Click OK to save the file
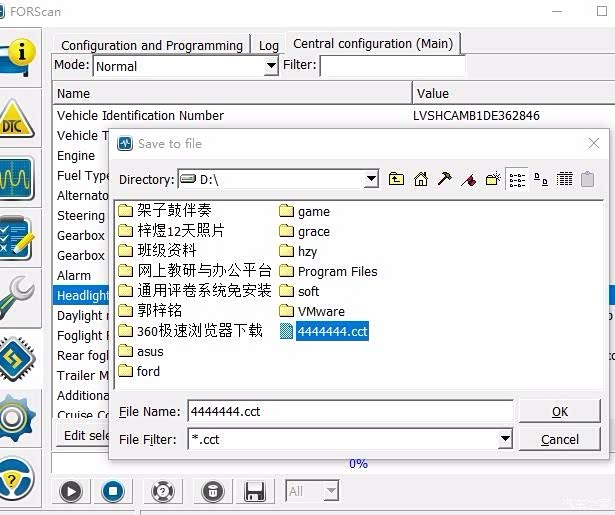The height and width of the screenshot is (515, 615). click(559, 411)
